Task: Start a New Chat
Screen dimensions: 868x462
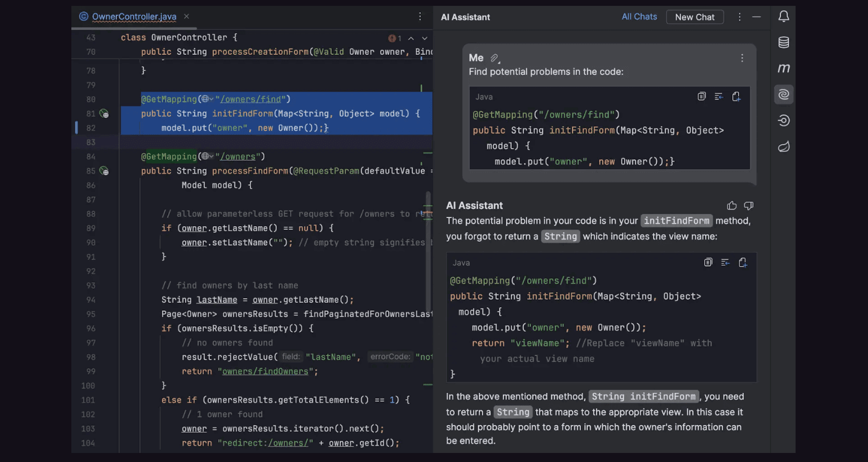Action: click(694, 17)
